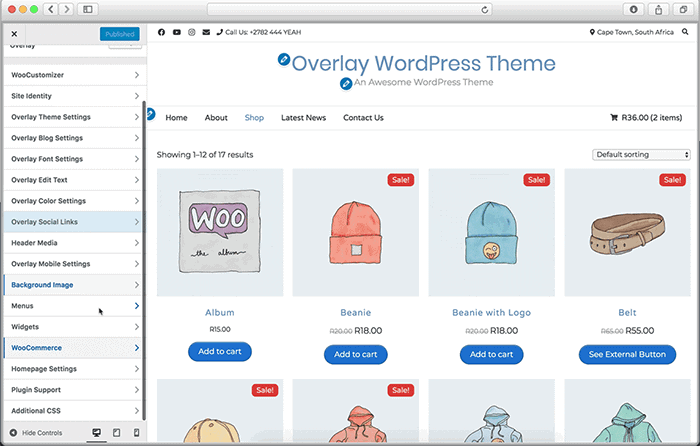Close the Customizer with the X icon

point(14,34)
